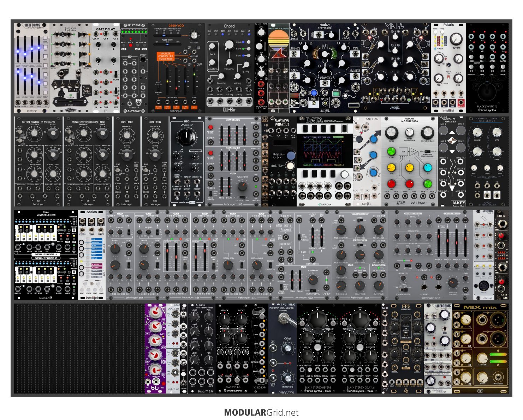Click the reset button on Lifeforms micro sequence

[45, 56]
